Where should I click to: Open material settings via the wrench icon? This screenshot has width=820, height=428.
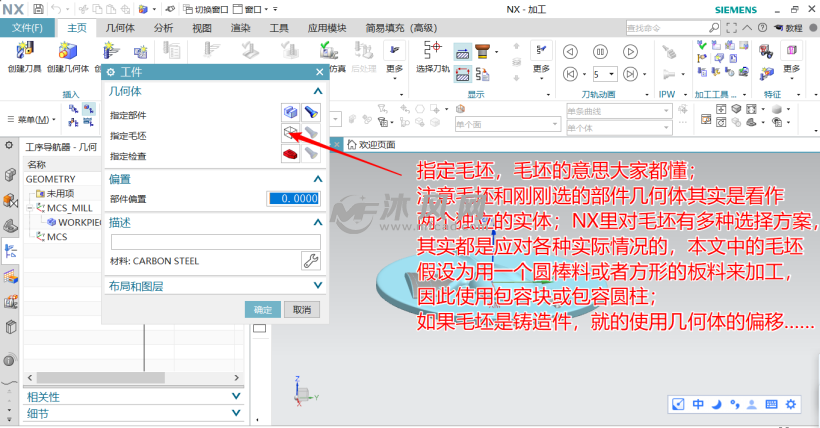(311, 260)
